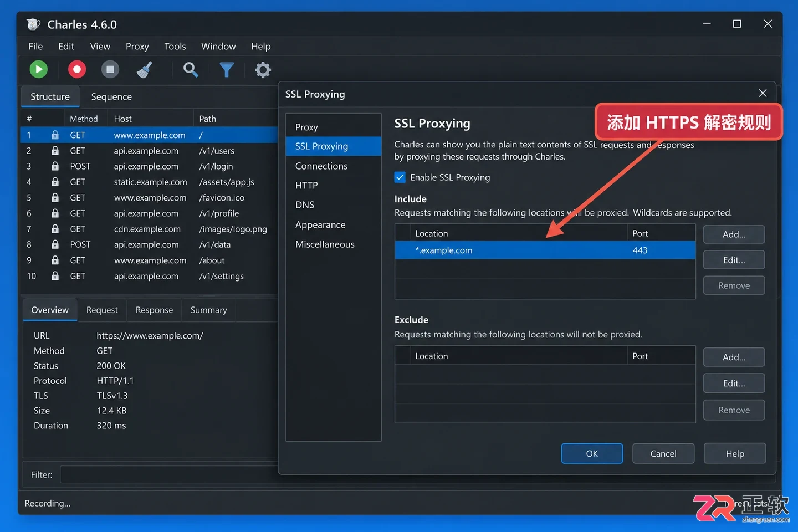Click Edit... beside the Include list
The image size is (798, 532).
(x=734, y=260)
